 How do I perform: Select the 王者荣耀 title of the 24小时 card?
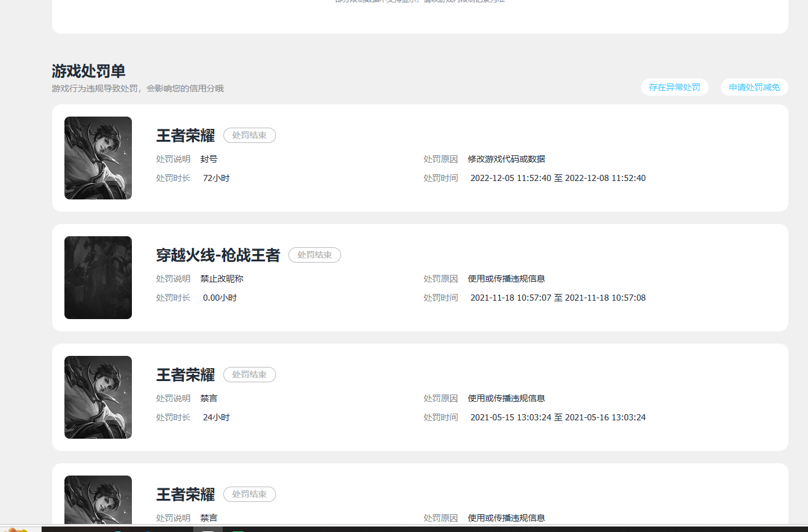185,374
